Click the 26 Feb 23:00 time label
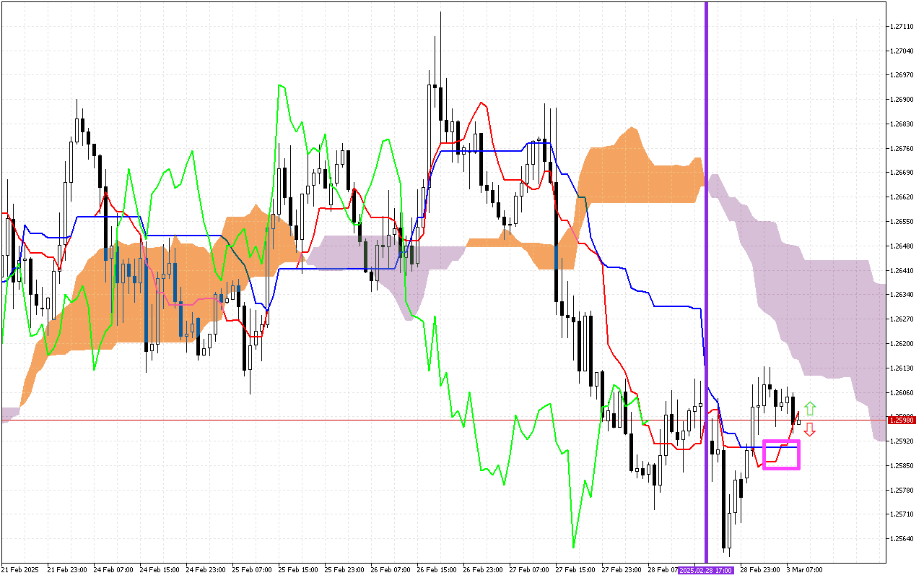This screenshot has height=578, width=924. 481,570
